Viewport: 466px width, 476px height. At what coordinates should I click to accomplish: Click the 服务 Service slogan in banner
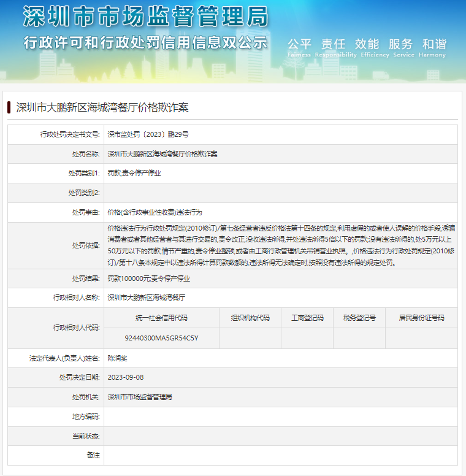pos(403,48)
